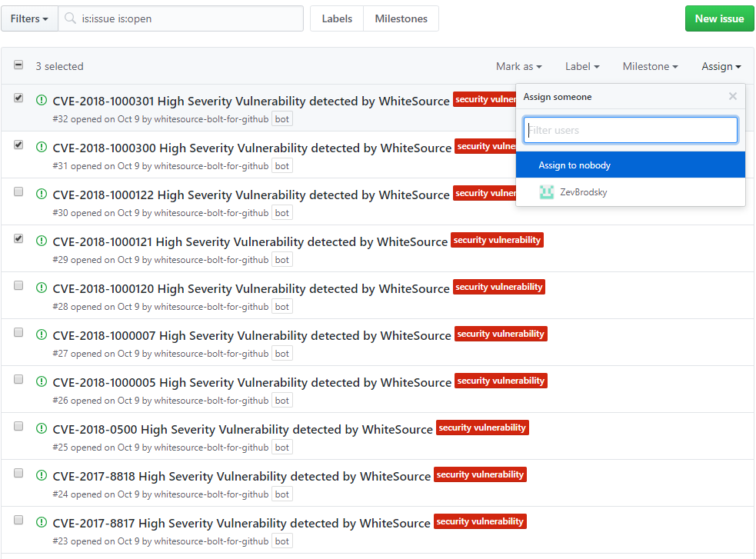Viewport: 756px width, 559px height.
Task: Open the Mark as menu
Action: click(x=518, y=66)
